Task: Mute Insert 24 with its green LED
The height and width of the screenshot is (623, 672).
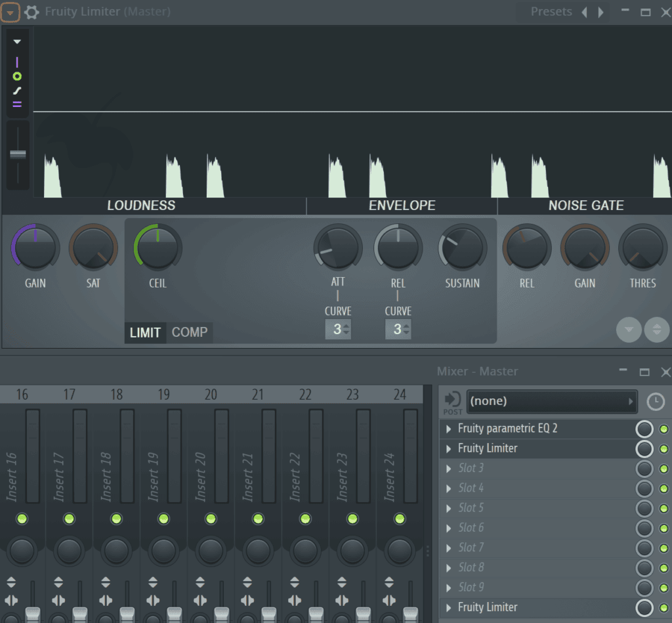Action: [400, 519]
